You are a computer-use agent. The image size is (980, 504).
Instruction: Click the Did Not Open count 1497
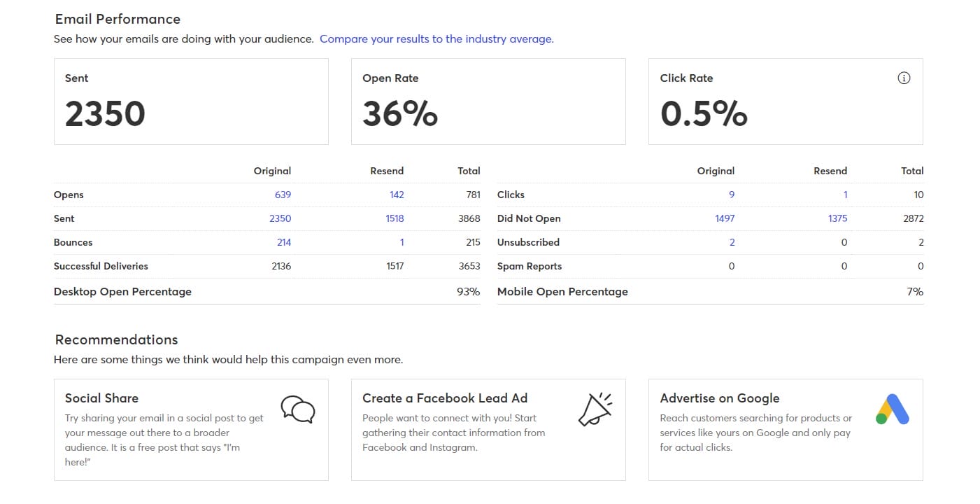pyautogui.click(x=725, y=218)
